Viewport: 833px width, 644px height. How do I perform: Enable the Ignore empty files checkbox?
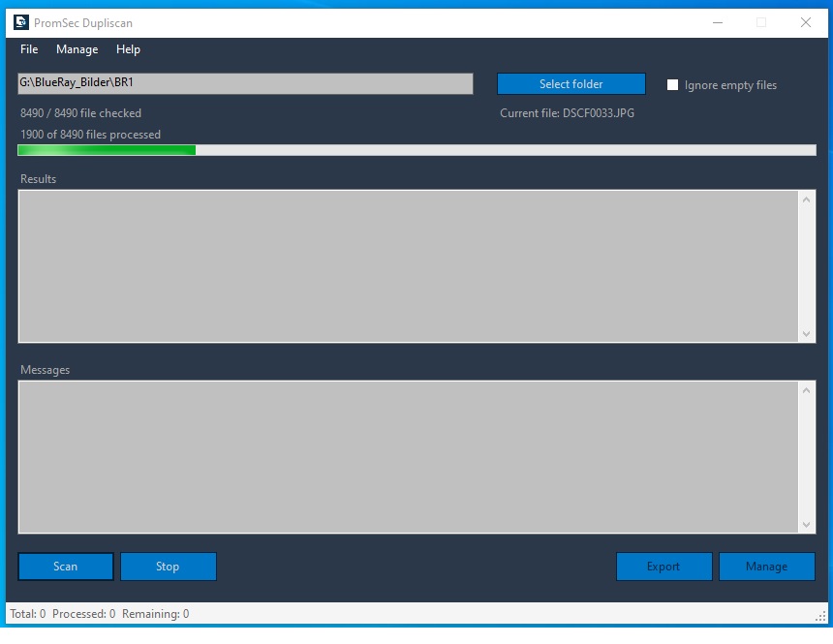(673, 85)
